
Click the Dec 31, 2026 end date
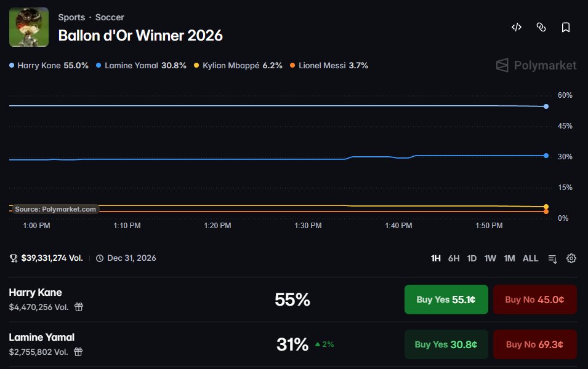pyautogui.click(x=132, y=258)
